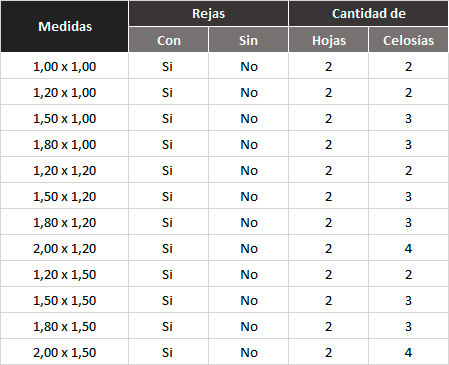Screen dimensions: 449x365
Task: Select the 1,20 x 1,50 measurement cell
Action: click(x=65, y=274)
